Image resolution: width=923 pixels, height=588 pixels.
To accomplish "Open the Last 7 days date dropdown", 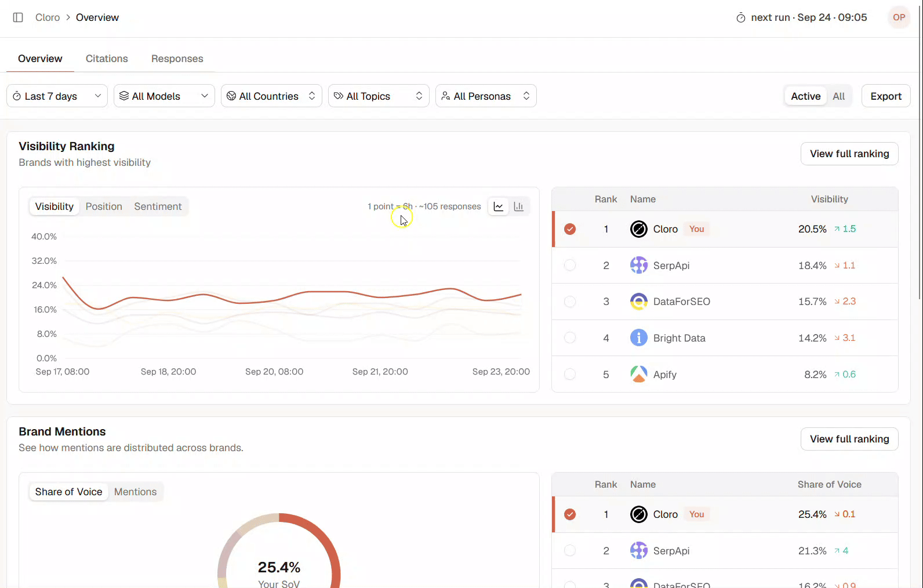I will (57, 96).
